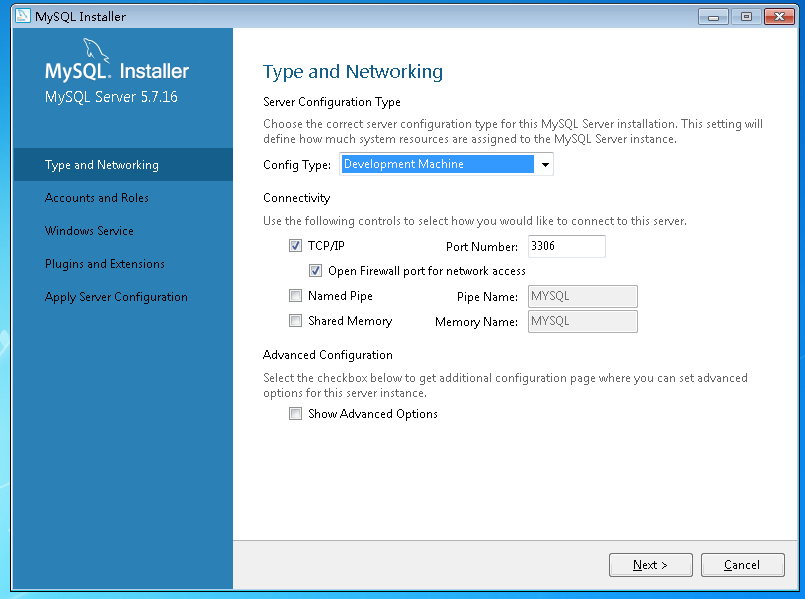Check Show Advanced Options
Image resolution: width=805 pixels, height=599 pixels.
pyautogui.click(x=295, y=414)
